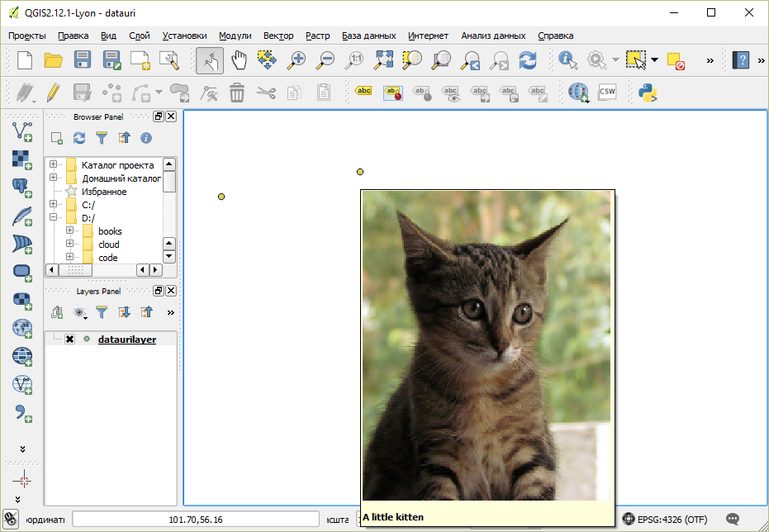The width and height of the screenshot is (769, 532).
Task: Click the Browser Panel filter icon
Action: (102, 138)
